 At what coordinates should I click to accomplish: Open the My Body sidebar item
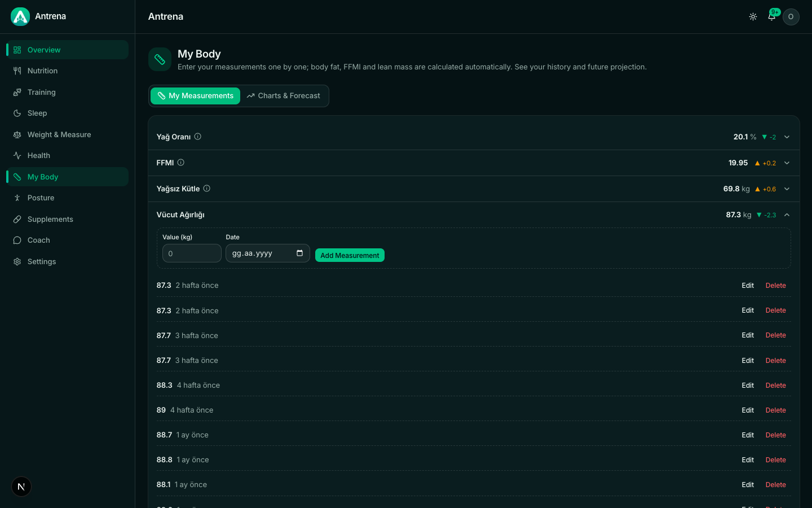coord(67,177)
